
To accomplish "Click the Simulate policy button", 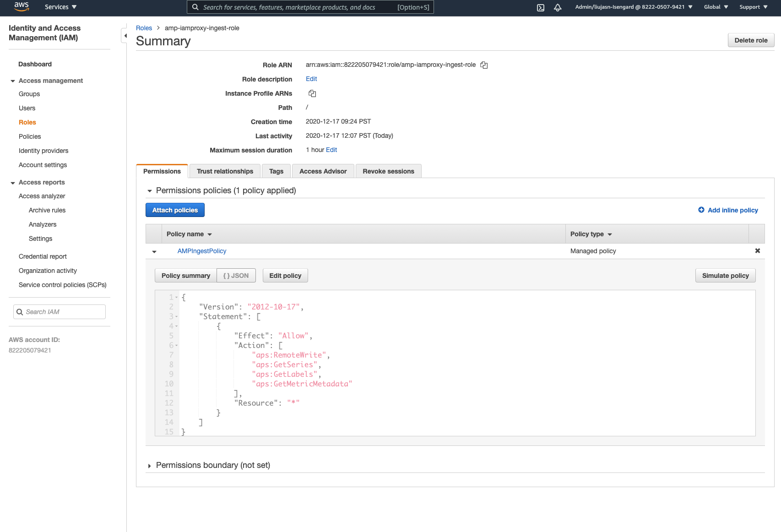I will pyautogui.click(x=725, y=276).
